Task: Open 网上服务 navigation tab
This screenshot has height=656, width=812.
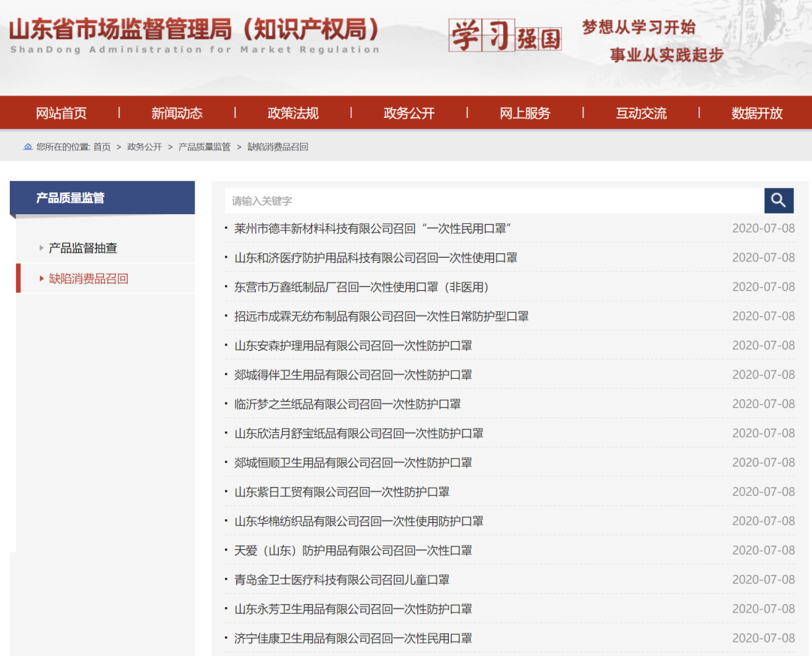Action: [x=525, y=113]
